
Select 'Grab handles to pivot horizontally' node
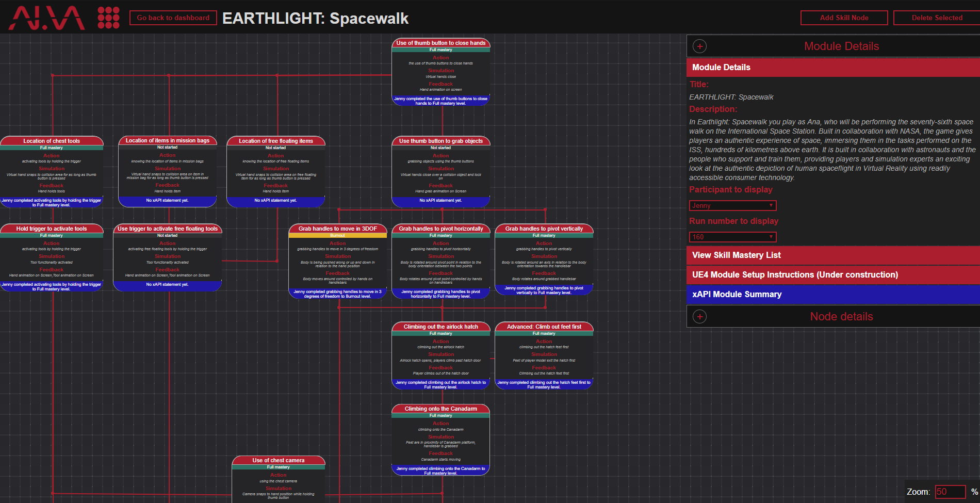[441, 262]
